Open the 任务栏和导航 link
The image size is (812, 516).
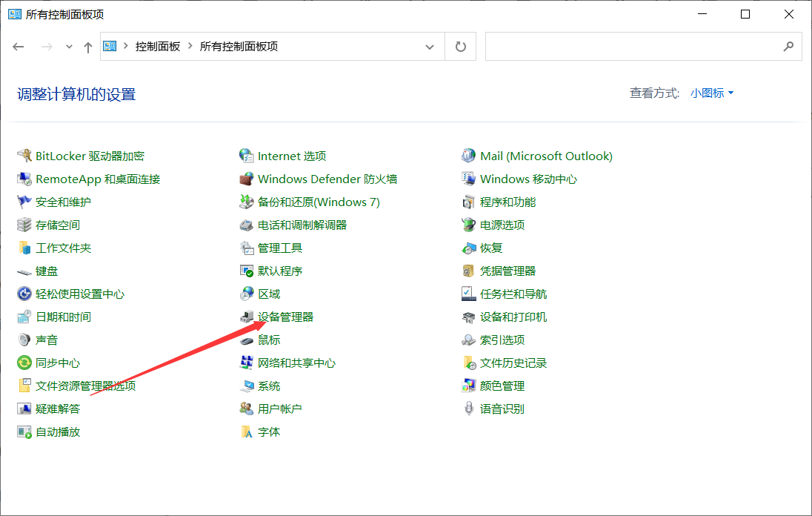pos(513,294)
